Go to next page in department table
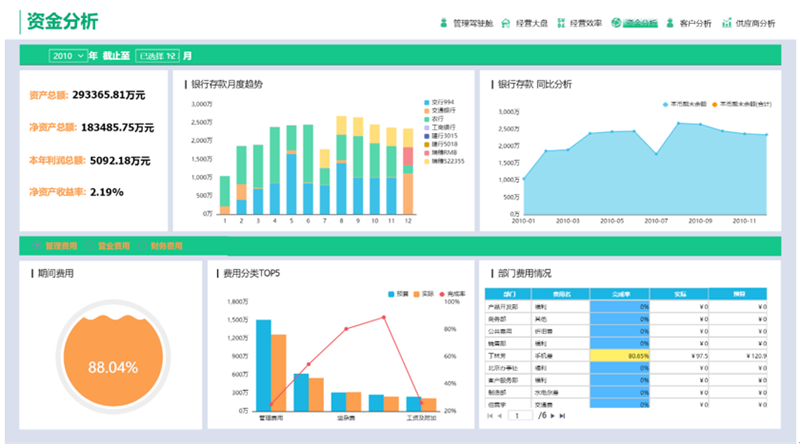 pos(552,415)
